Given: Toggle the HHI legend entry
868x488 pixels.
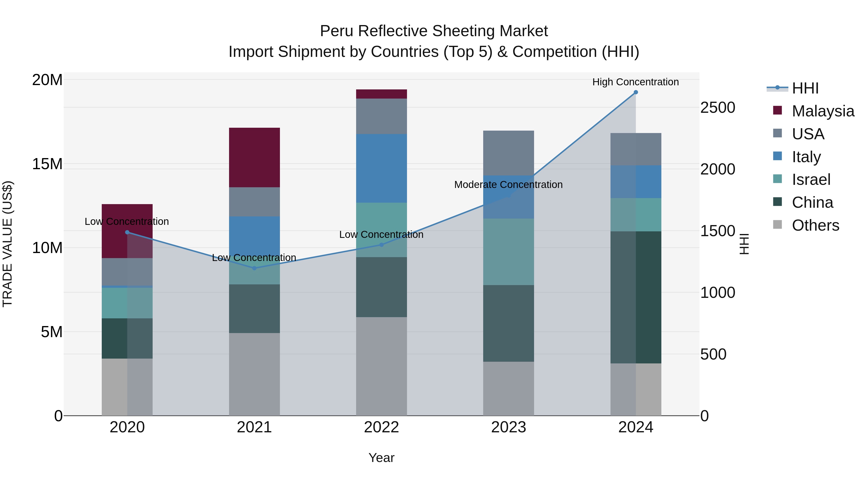Looking at the screenshot, I should click(793, 88).
